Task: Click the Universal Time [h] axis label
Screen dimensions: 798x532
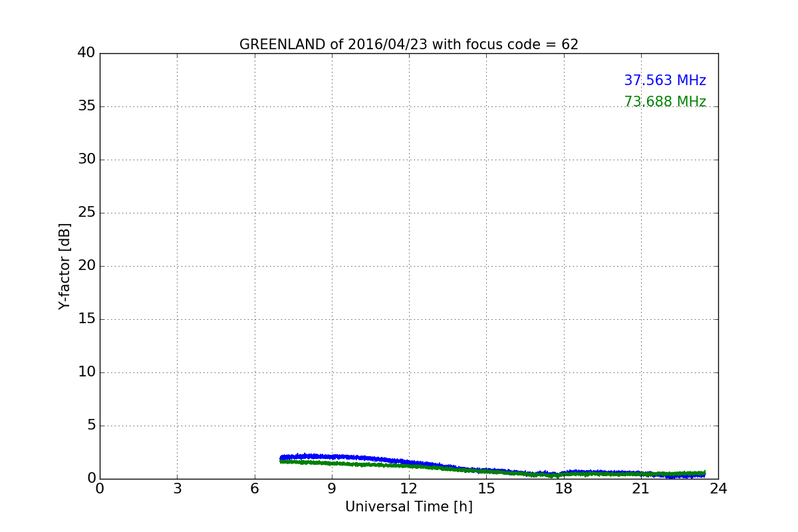Action: coord(408,507)
